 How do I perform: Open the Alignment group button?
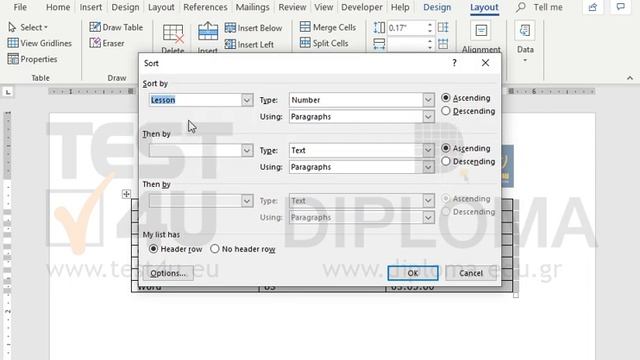coord(481,38)
